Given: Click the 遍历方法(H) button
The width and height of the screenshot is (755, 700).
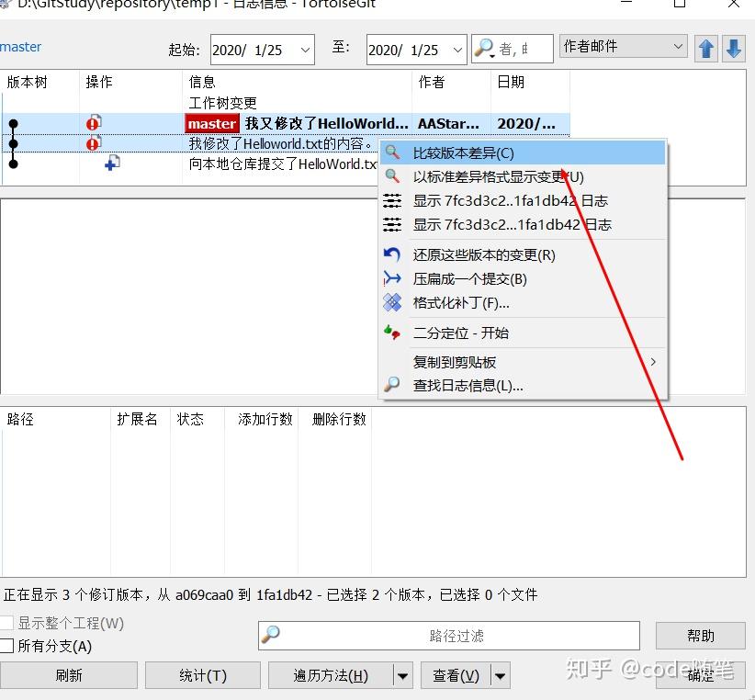Looking at the screenshot, I should pyautogui.click(x=331, y=675).
